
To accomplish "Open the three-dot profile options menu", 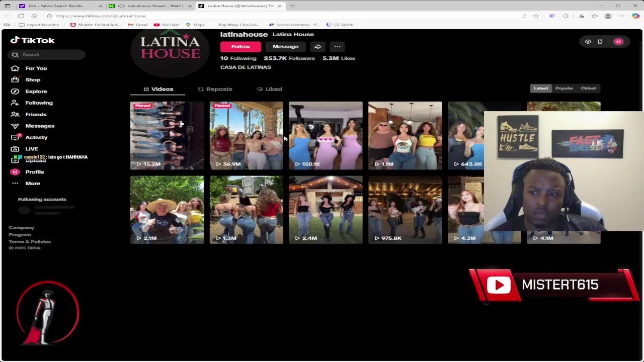I will pos(338,47).
